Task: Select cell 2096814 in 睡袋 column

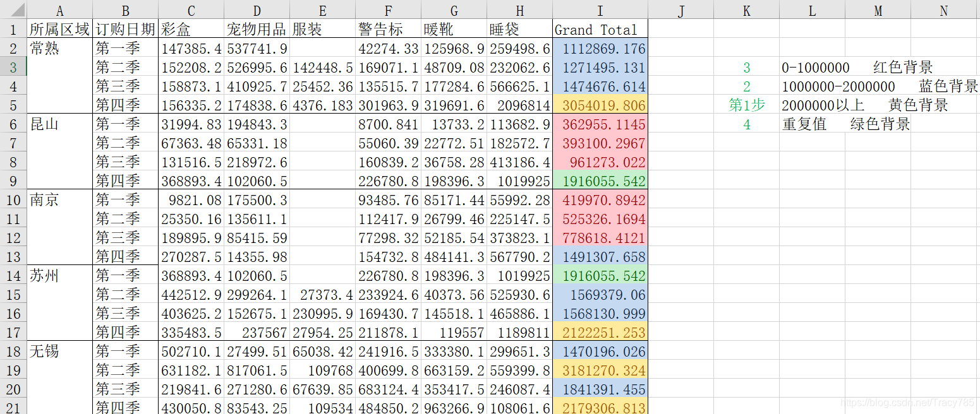Action: pyautogui.click(x=520, y=105)
